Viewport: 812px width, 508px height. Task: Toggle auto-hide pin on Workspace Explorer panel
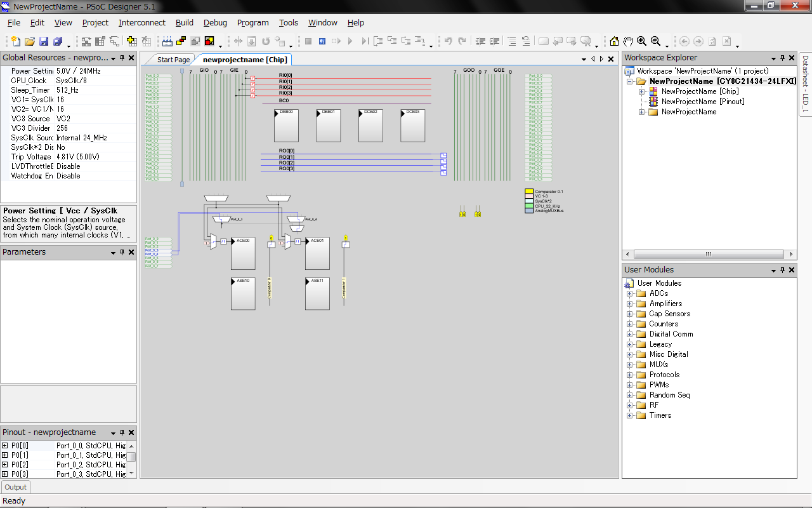coord(783,58)
